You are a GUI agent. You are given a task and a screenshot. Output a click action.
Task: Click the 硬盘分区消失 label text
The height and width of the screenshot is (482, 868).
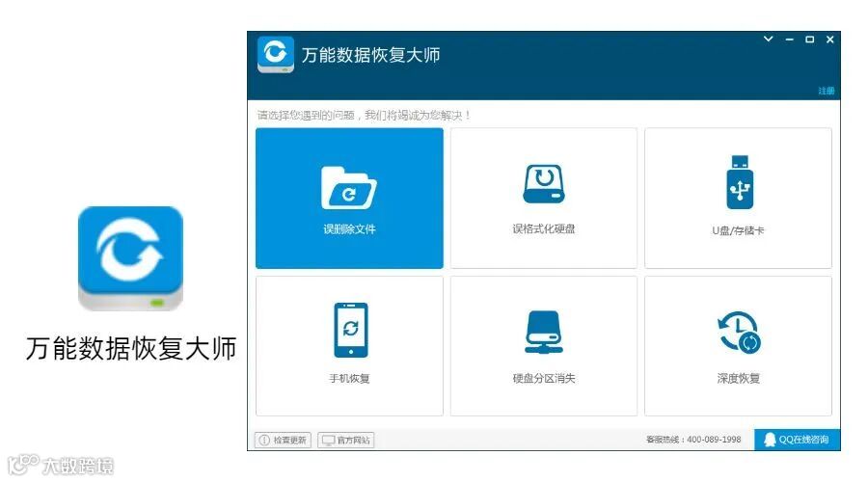click(x=544, y=378)
